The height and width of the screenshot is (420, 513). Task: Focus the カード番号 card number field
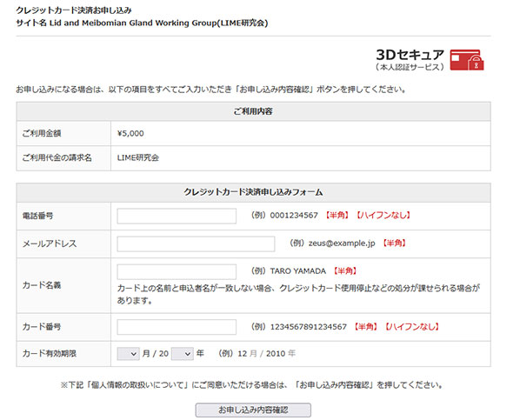177,327
